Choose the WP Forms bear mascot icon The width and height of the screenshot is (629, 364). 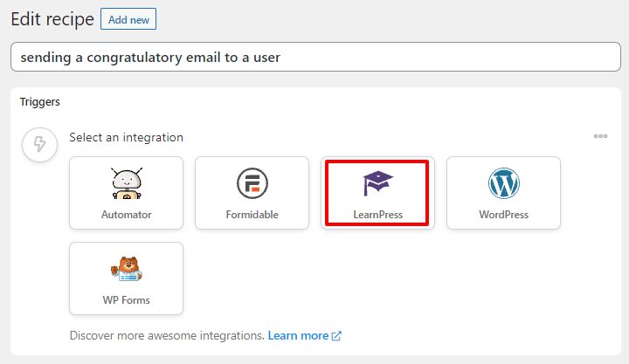[127, 269]
